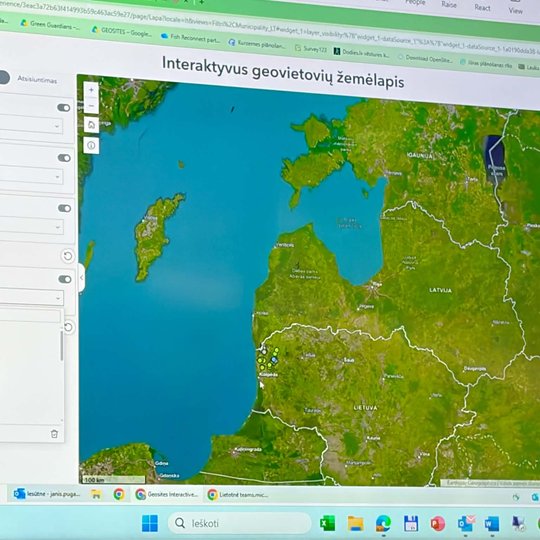The width and height of the screenshot is (540, 540).
Task: Launch PowerPoint from the taskbar
Action: coord(437,524)
